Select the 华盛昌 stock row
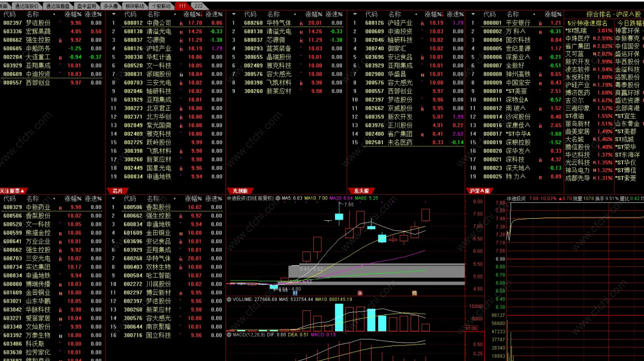Image resolution: width=644 pixels, height=361 pixels. 407,74
